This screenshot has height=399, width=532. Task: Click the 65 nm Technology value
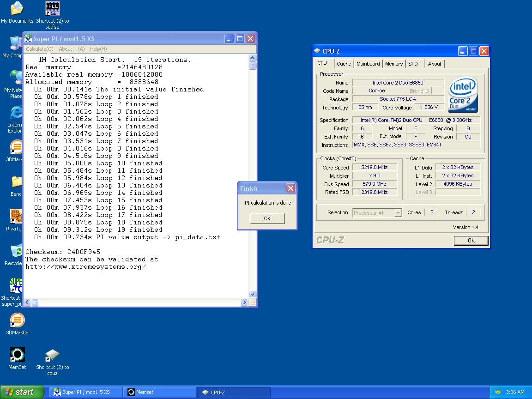pyautogui.click(x=365, y=107)
